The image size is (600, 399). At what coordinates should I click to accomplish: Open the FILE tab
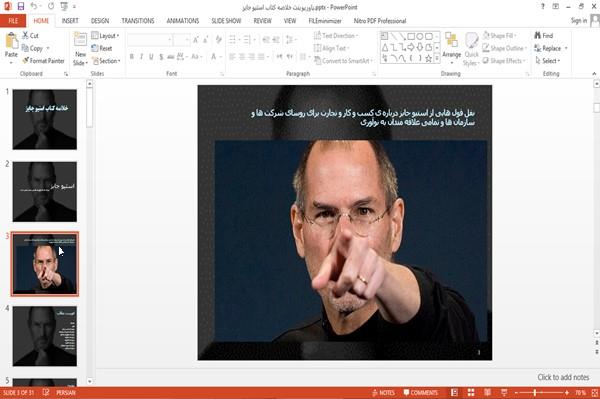tap(13, 21)
